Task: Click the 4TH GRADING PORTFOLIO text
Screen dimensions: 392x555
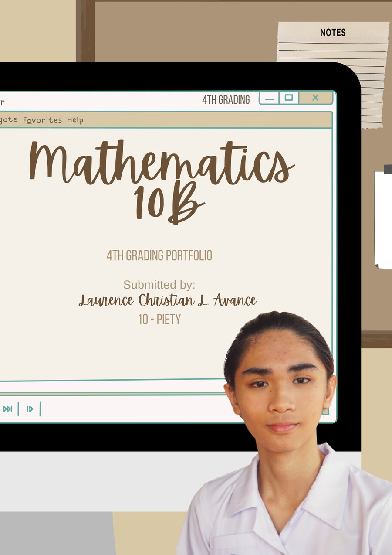Action: point(160,256)
